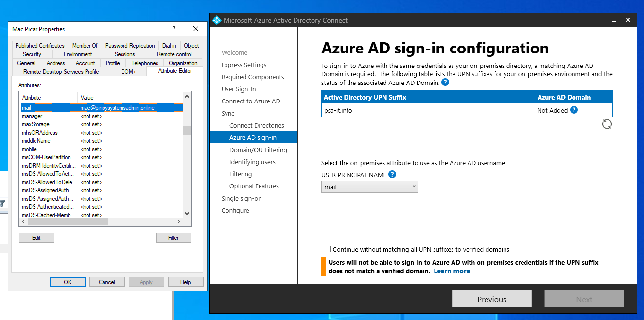Select the Security tab
644x320 pixels.
tap(32, 54)
